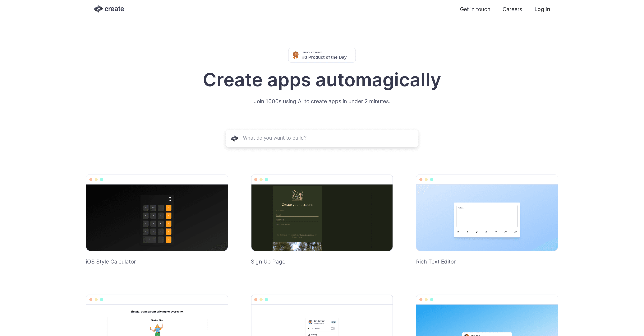The image size is (644, 336).
Task: Click the moon icon next to Dark Mode
Action: pos(309,329)
